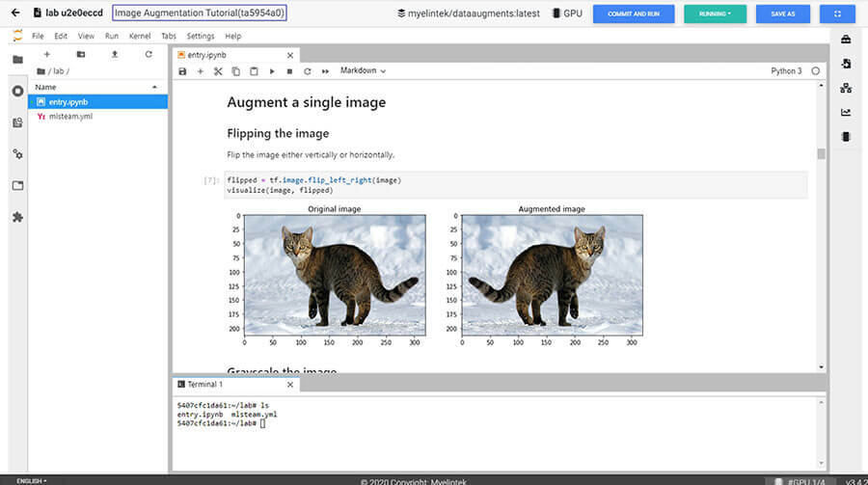Click the COMMIT AND RUN button

click(x=633, y=13)
